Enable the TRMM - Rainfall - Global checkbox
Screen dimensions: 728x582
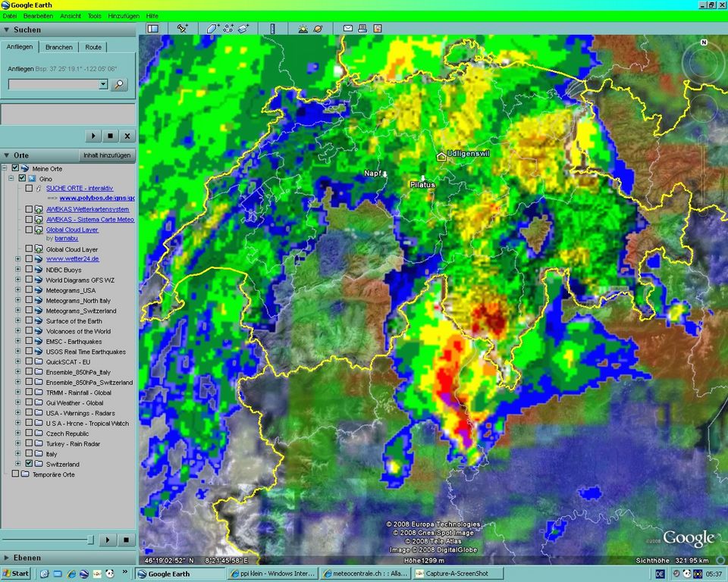coord(30,393)
